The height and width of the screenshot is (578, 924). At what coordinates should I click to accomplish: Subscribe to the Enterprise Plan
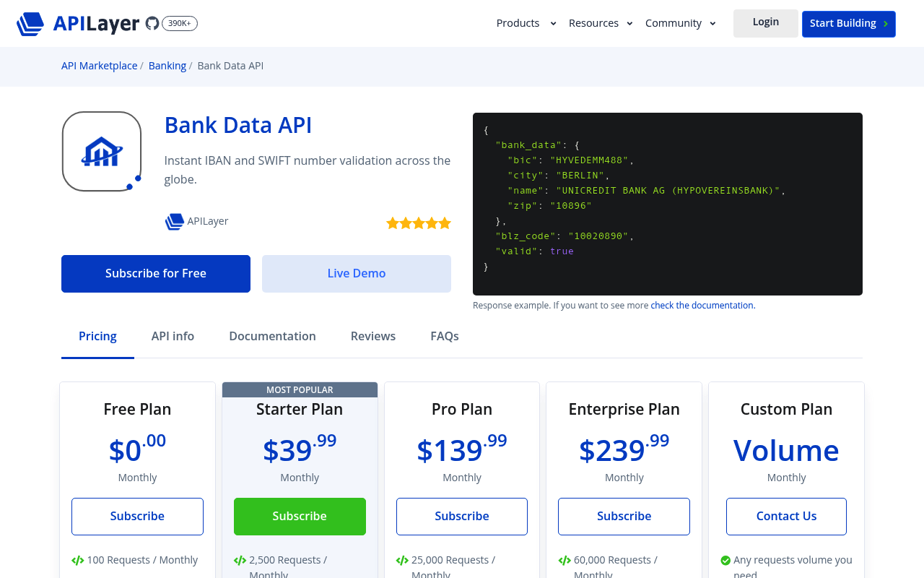tap(624, 517)
